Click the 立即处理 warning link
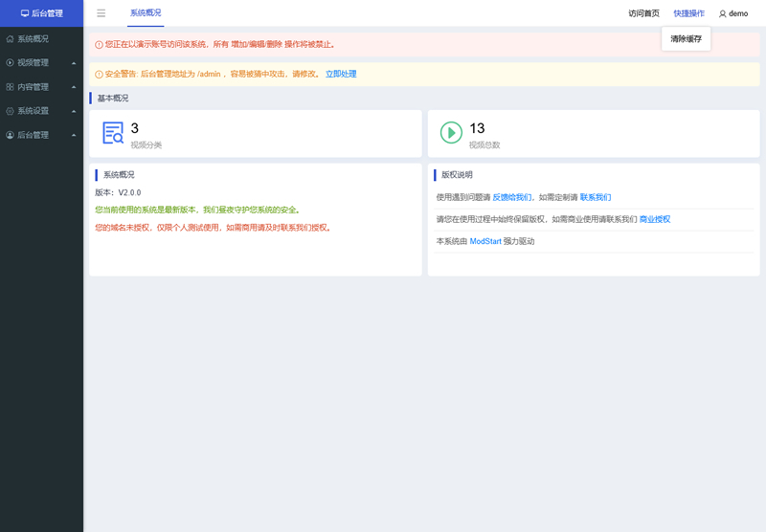The width and height of the screenshot is (766, 532). [x=341, y=75]
